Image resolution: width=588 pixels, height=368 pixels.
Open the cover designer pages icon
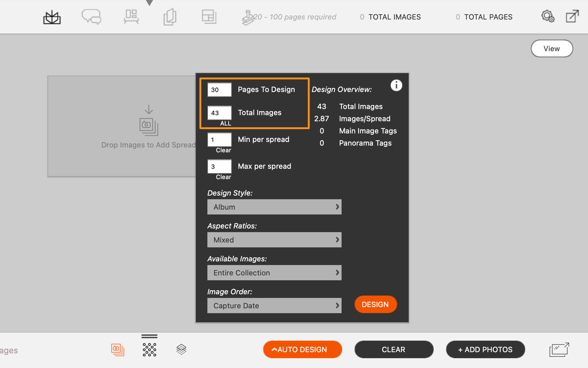pos(170,17)
